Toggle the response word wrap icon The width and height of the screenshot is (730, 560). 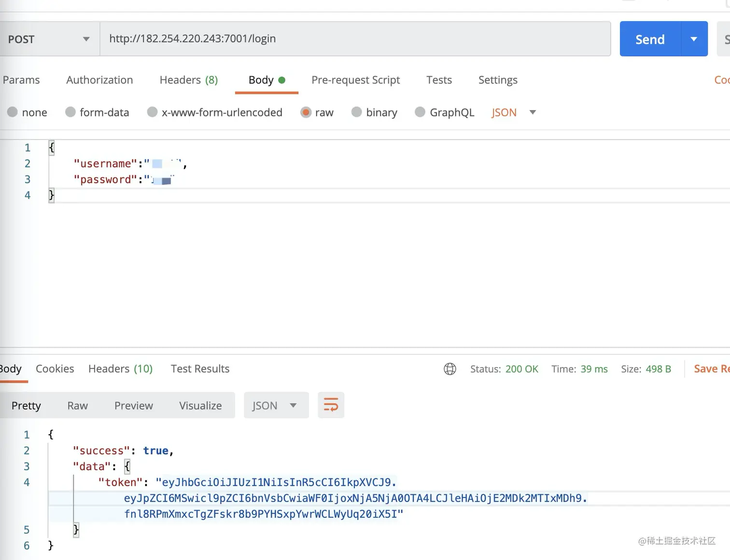click(x=331, y=405)
